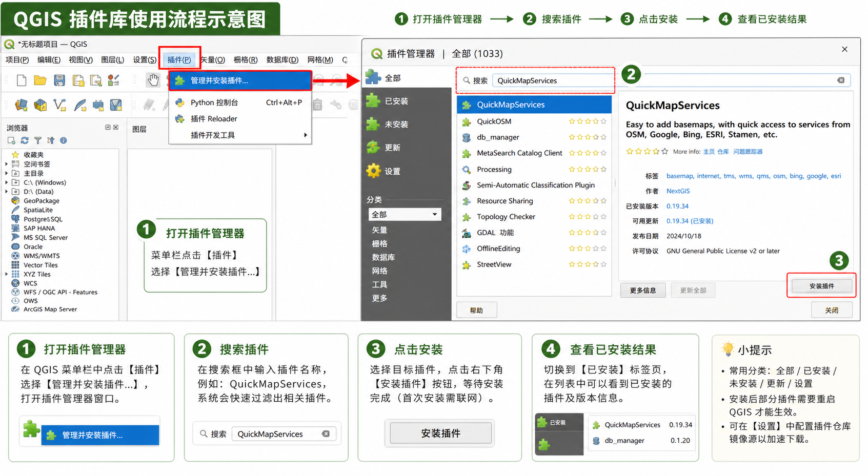Open the 项目(P) menu
The image size is (868, 476).
click(x=17, y=60)
